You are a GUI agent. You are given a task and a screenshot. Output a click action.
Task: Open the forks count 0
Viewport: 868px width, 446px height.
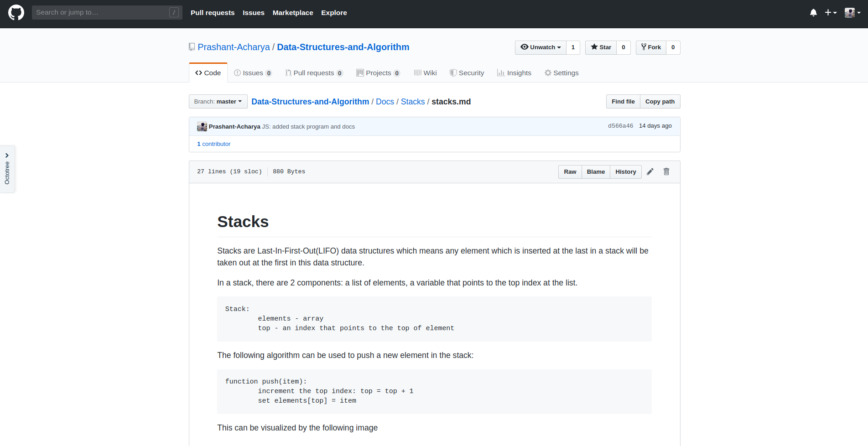(673, 47)
